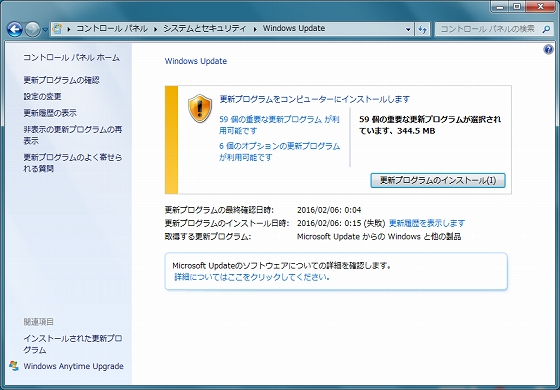Open コントロール パネル ホーム link
560x390 pixels.
[x=71, y=58]
